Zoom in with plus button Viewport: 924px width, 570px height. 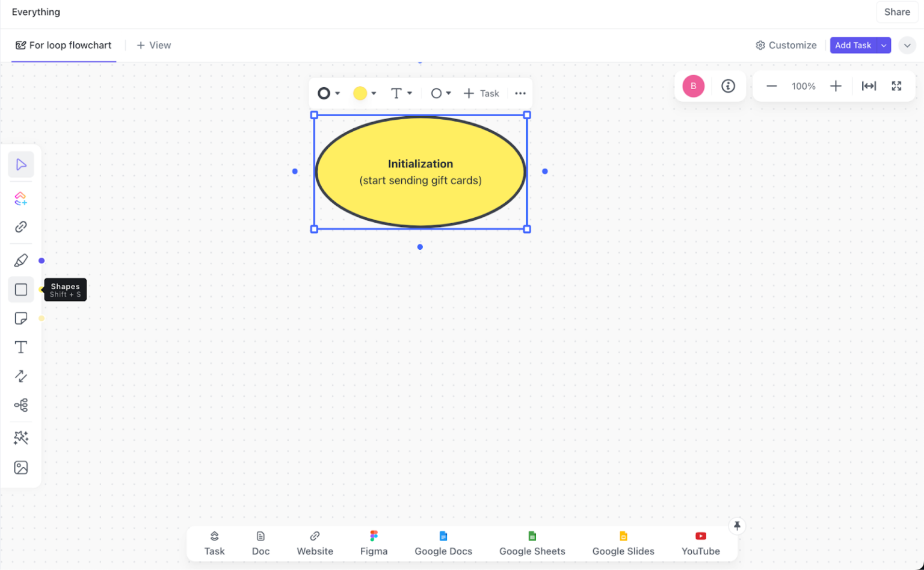pyautogui.click(x=836, y=86)
